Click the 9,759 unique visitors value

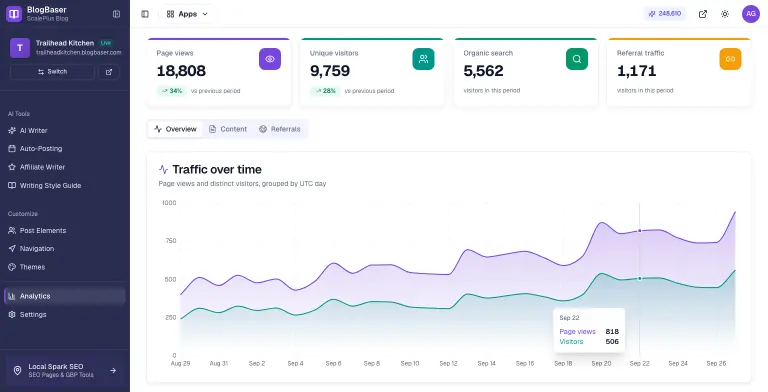[x=330, y=71]
